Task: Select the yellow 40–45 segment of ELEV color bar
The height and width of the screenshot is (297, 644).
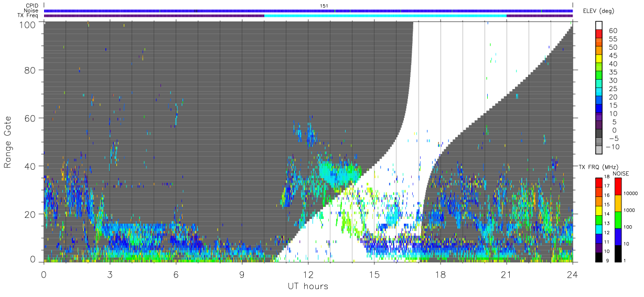Action: pos(599,59)
